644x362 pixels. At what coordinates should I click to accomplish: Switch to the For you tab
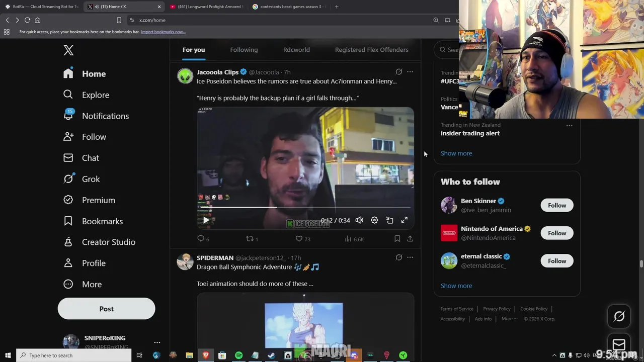pos(194,50)
